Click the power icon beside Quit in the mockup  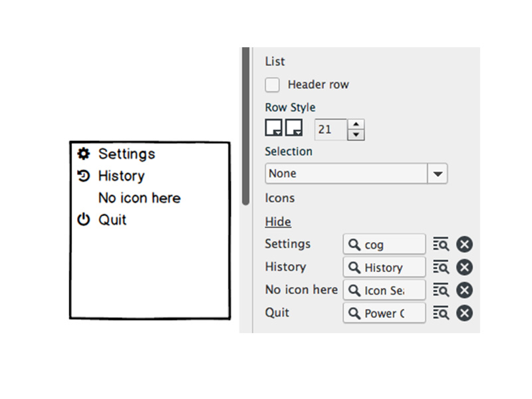coord(82,219)
